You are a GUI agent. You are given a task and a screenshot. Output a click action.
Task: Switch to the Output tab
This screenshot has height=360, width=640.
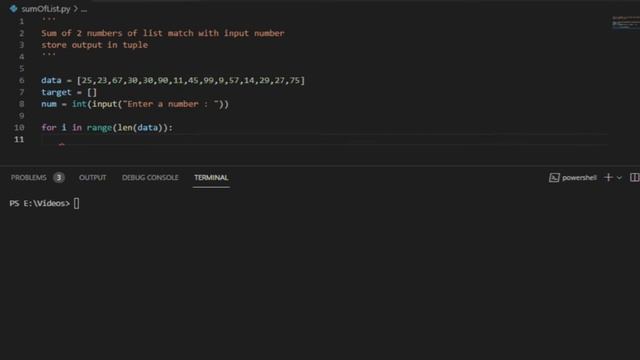click(x=93, y=178)
